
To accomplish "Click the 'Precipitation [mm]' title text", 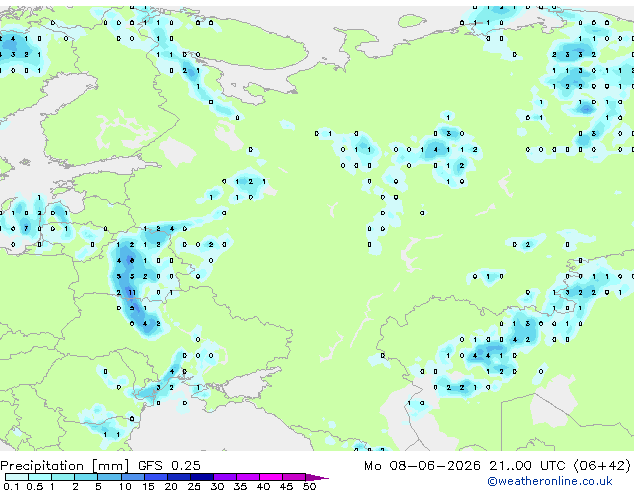I will (65, 466).
